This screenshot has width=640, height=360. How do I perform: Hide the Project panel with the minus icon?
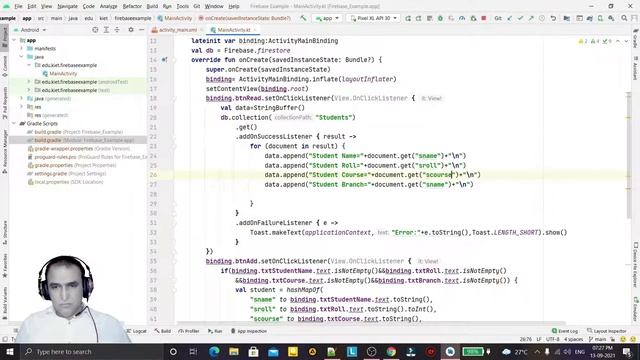click(141, 30)
